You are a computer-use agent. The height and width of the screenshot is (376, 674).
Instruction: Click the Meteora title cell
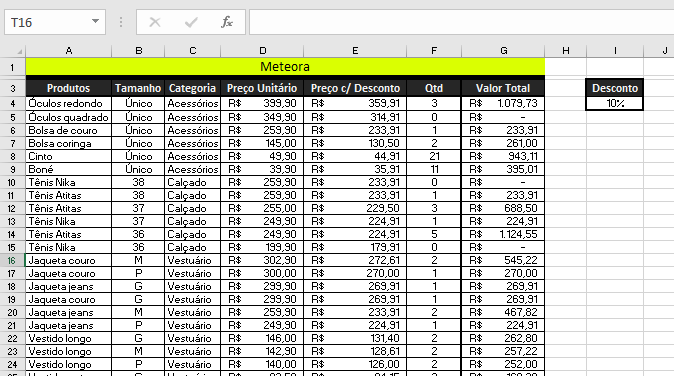(x=285, y=67)
